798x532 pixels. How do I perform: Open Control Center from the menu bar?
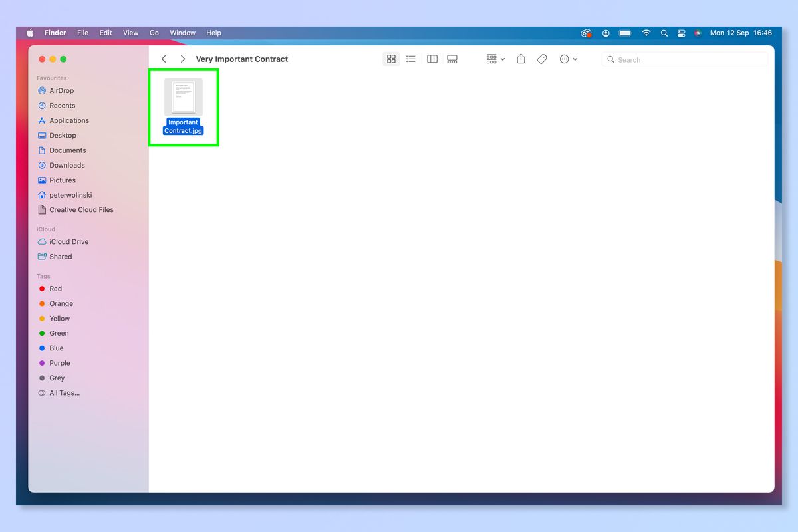(x=681, y=32)
